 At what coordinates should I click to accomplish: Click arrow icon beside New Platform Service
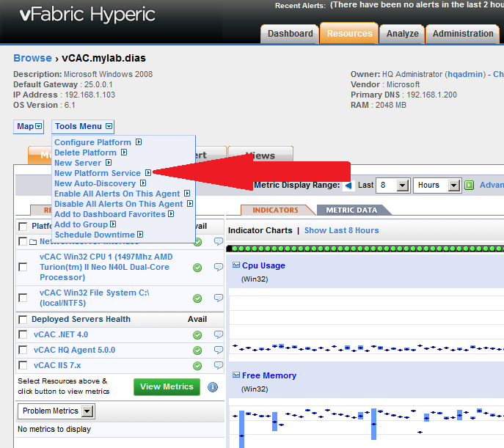(148, 173)
